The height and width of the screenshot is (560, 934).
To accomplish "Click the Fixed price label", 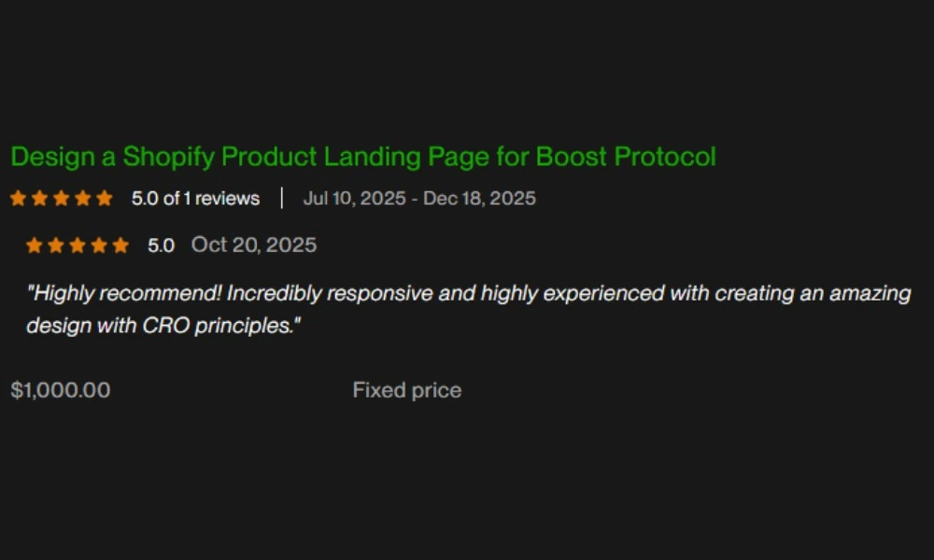I will tap(407, 390).
